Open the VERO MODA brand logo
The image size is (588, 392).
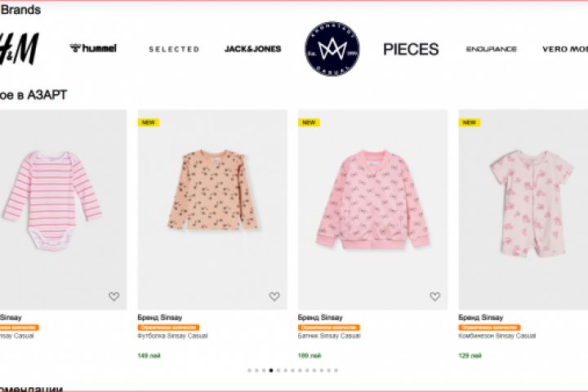click(x=565, y=49)
